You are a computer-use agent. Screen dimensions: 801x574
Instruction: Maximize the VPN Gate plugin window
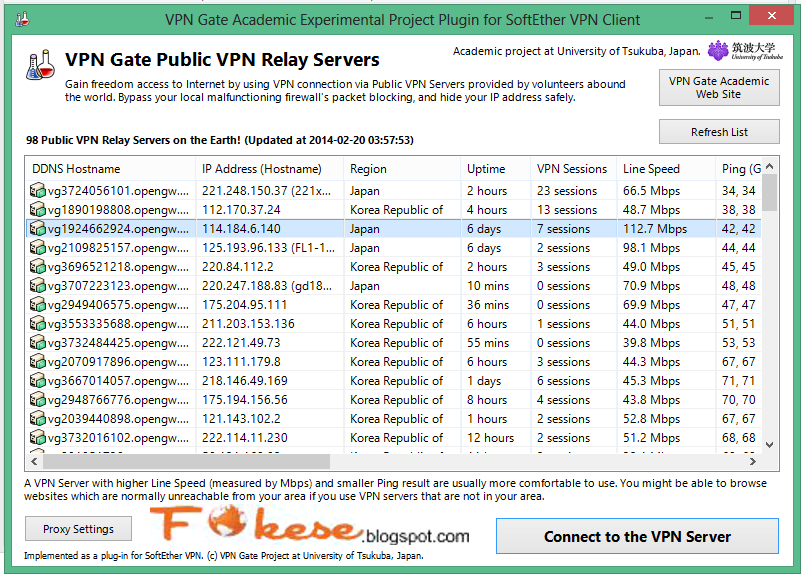click(x=736, y=16)
